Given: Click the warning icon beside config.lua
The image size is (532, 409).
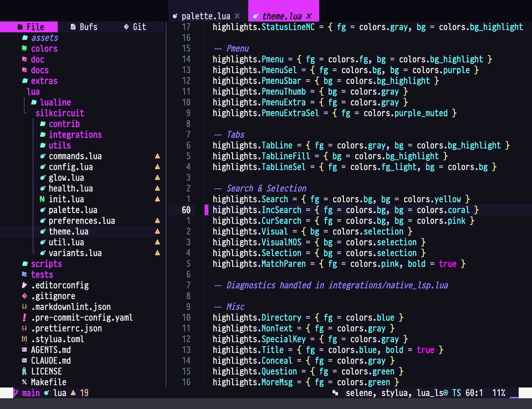Looking at the screenshot, I should tap(157, 167).
